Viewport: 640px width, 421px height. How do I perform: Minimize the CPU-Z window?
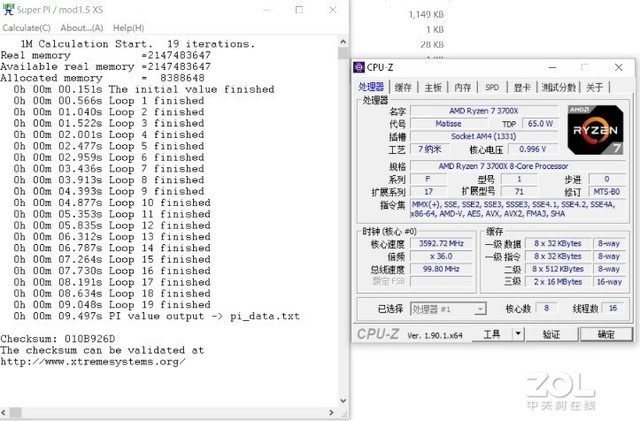pyautogui.click(x=553, y=67)
